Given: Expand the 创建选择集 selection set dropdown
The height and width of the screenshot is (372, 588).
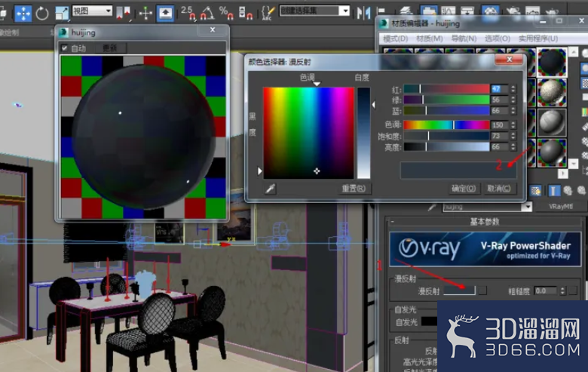Looking at the screenshot, I should (314, 11).
